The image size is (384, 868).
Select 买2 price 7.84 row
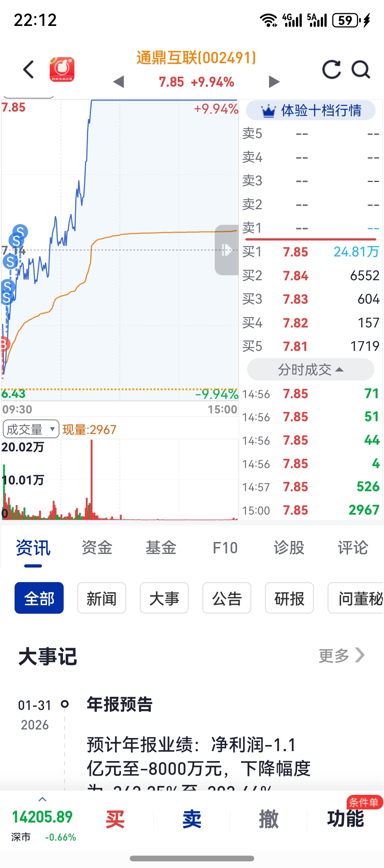(310, 276)
